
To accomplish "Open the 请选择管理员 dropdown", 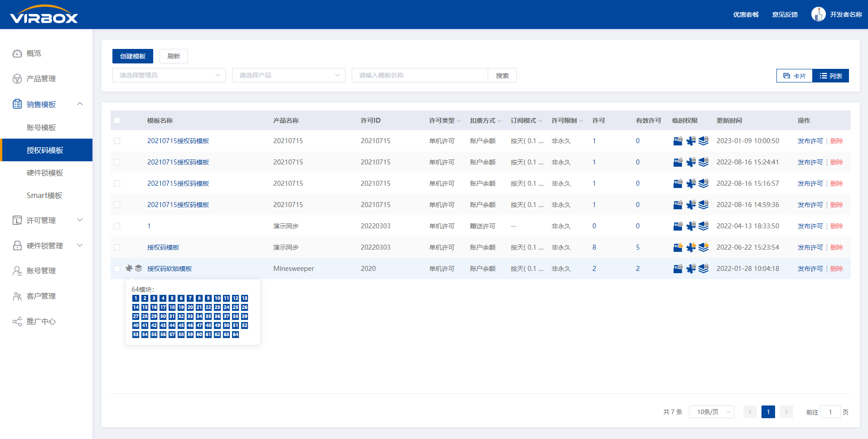I will [169, 75].
